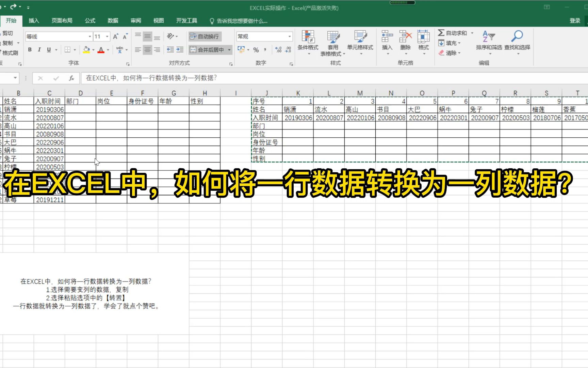Open name box dropdown arrow
This screenshot has height=368, width=588.
click(15, 78)
